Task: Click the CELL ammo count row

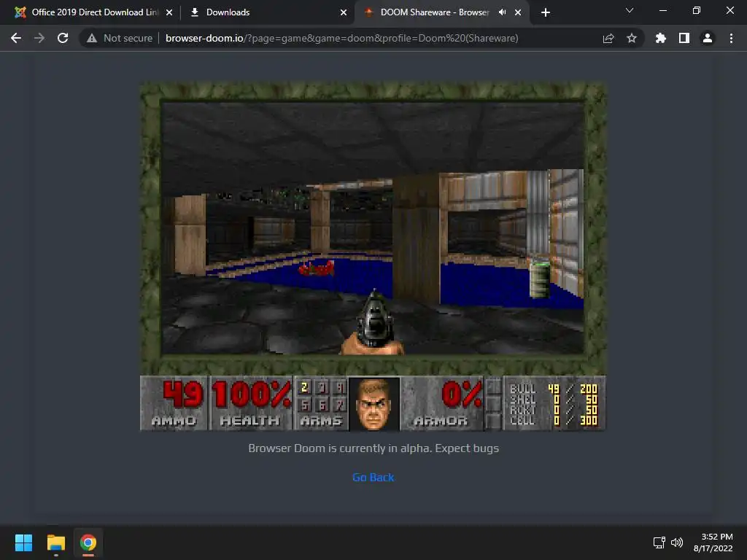Action: pos(553,420)
